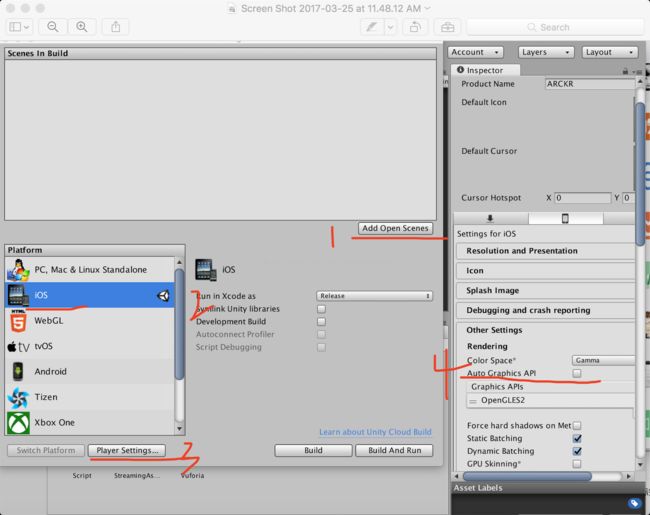650x515 pixels.
Task: Click Inspector horizontal scrollbar thumb
Action: tap(527, 476)
